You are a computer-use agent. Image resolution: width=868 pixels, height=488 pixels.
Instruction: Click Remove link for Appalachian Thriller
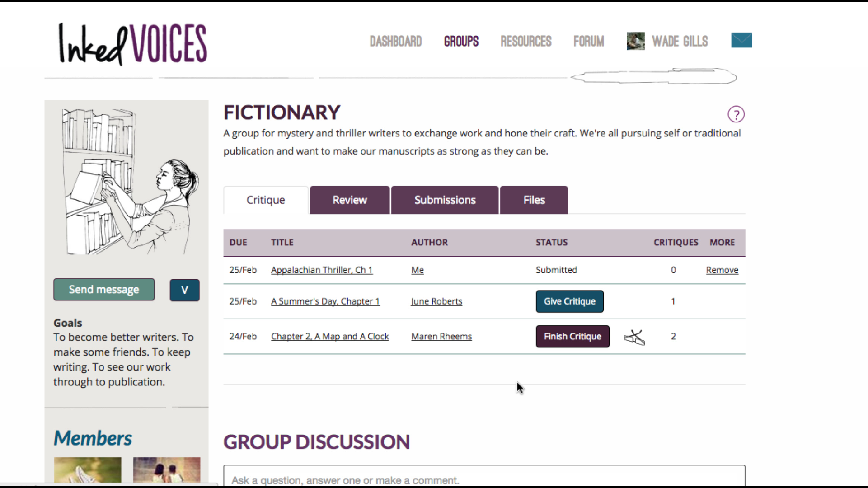click(722, 270)
